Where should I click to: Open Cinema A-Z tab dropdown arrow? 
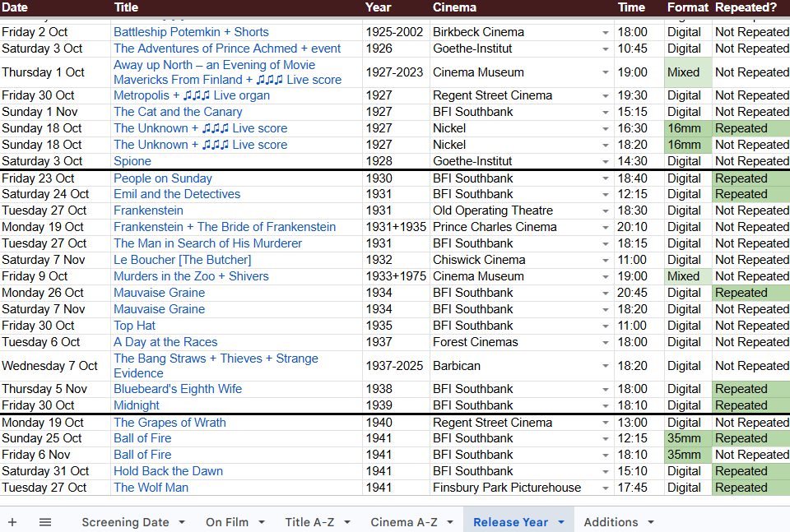(450, 522)
